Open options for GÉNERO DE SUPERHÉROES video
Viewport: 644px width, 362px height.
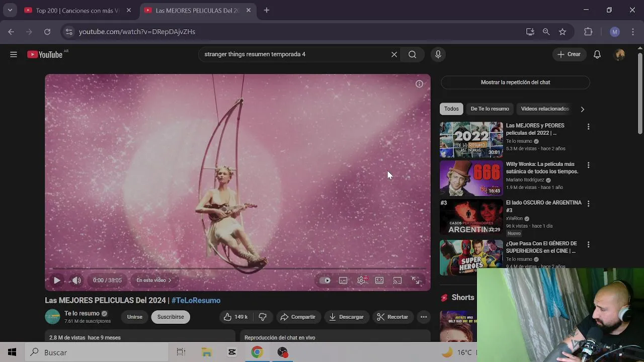point(588,244)
